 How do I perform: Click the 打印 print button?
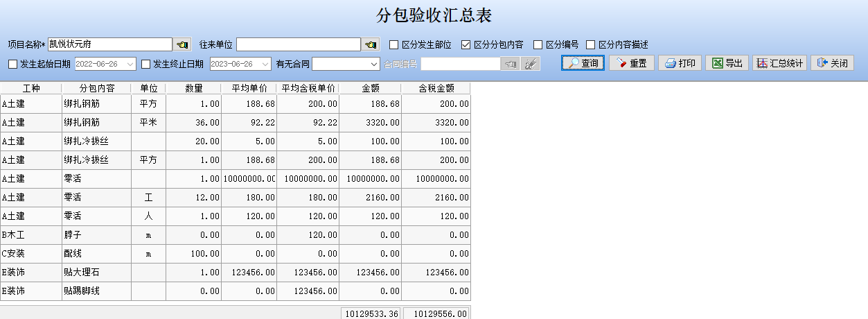click(x=680, y=63)
